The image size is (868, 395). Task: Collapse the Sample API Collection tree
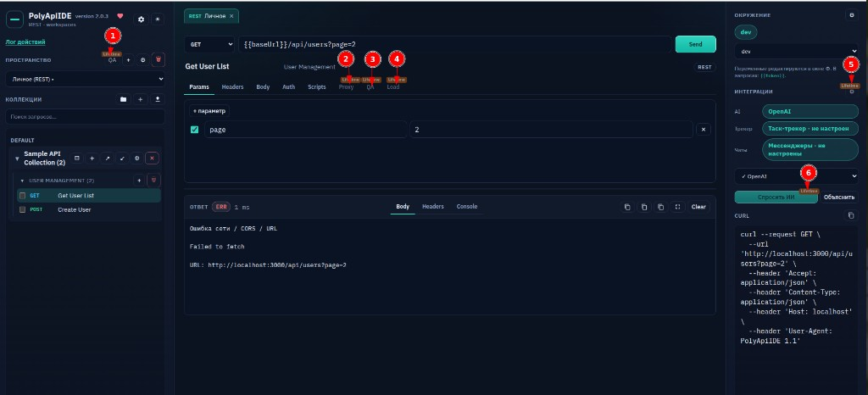(17, 159)
